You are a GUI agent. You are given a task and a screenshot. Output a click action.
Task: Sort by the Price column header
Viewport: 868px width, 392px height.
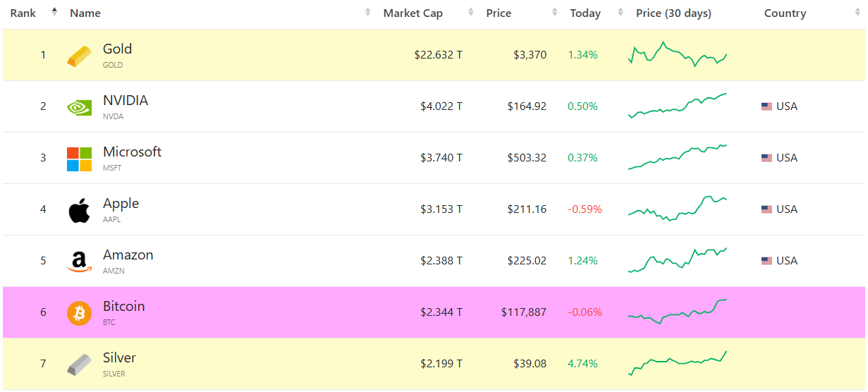pos(499,13)
